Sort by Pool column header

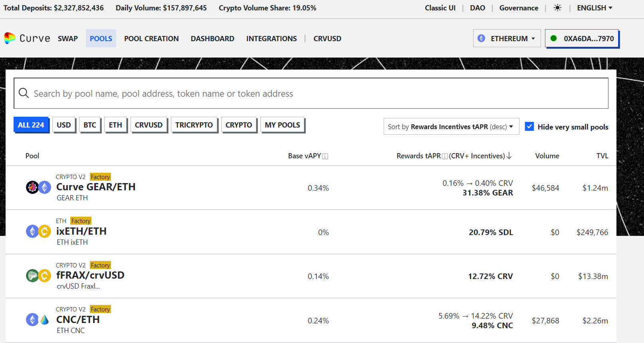click(32, 156)
